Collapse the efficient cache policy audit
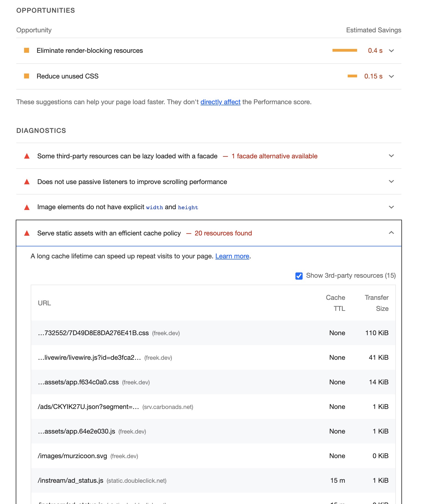This screenshot has width=421, height=504. (391, 233)
